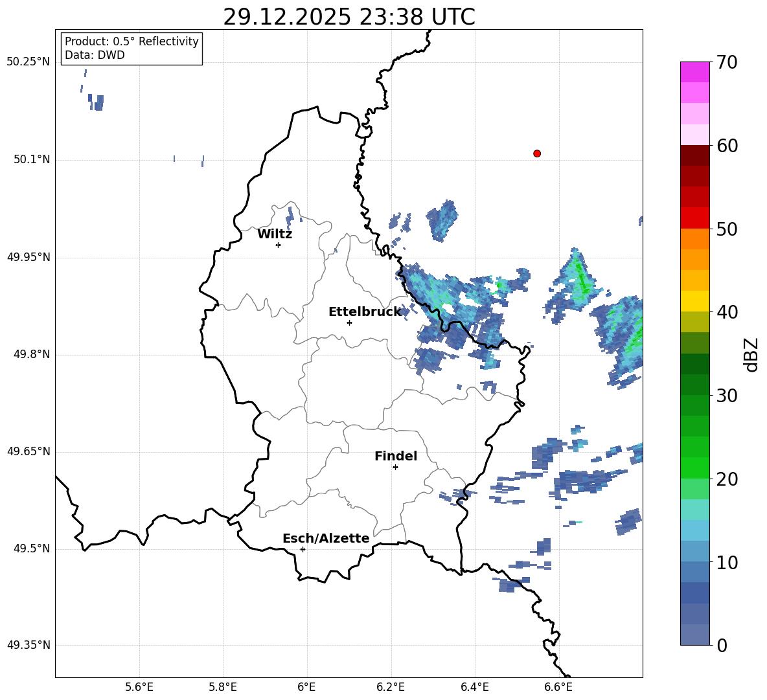Click the Wiltz station cross marker
Screen dimensions: 767x700
pos(279,245)
